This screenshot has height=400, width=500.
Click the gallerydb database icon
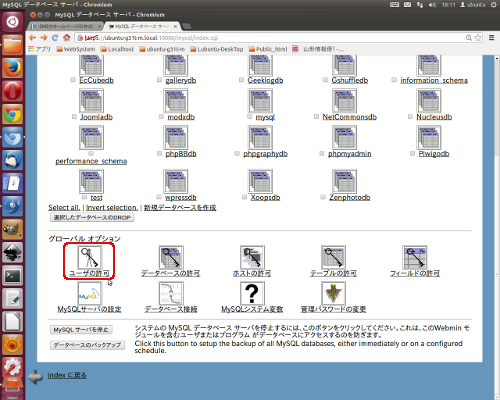click(x=176, y=65)
